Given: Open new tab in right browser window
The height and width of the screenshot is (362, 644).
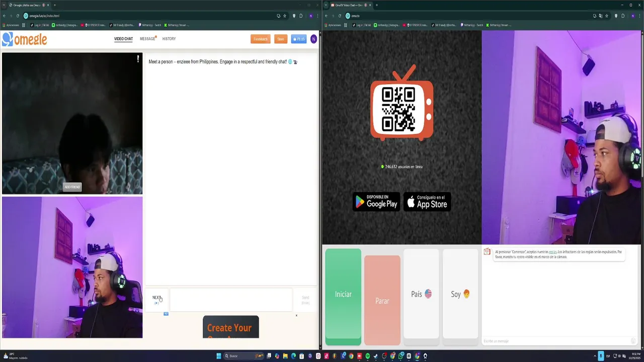Looking at the screenshot, I should (x=377, y=5).
